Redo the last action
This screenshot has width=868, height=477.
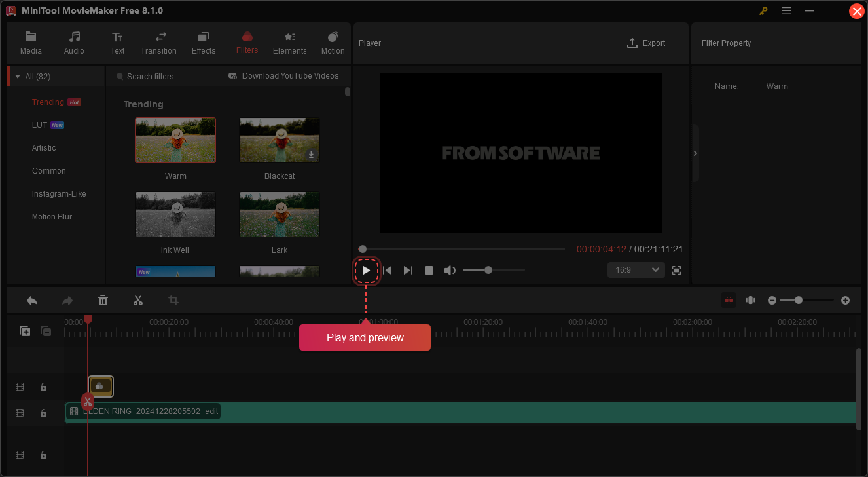pyautogui.click(x=67, y=300)
